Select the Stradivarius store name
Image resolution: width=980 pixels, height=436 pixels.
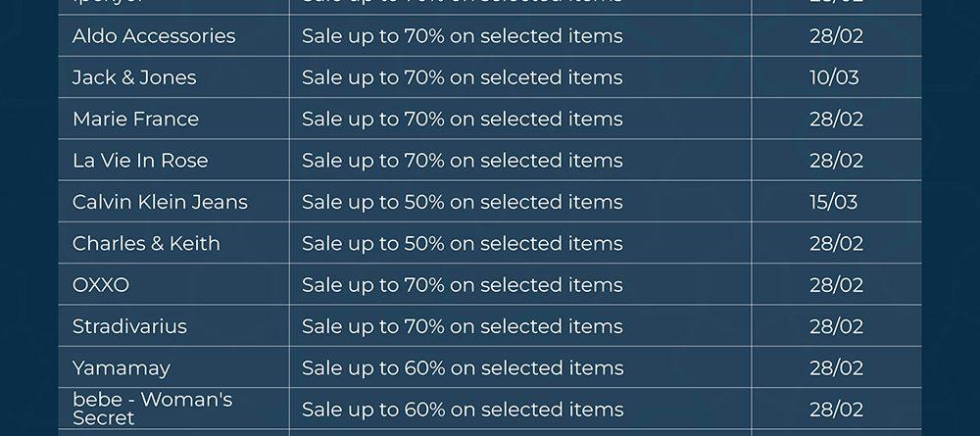129,326
